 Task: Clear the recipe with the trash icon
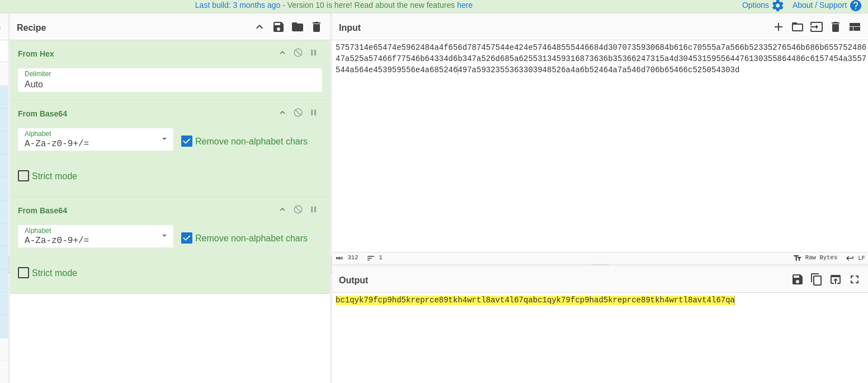[x=317, y=27]
